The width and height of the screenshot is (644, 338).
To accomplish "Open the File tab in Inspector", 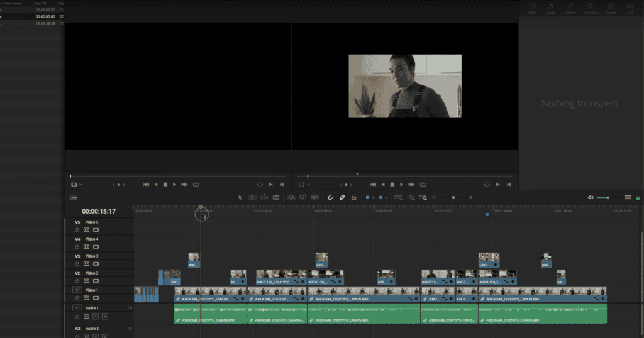I will coord(630,8).
